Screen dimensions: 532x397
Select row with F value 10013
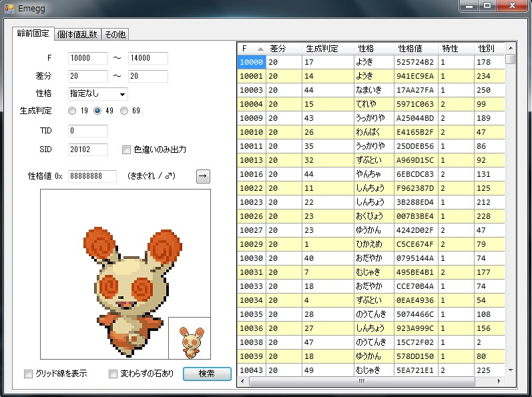tap(371, 160)
